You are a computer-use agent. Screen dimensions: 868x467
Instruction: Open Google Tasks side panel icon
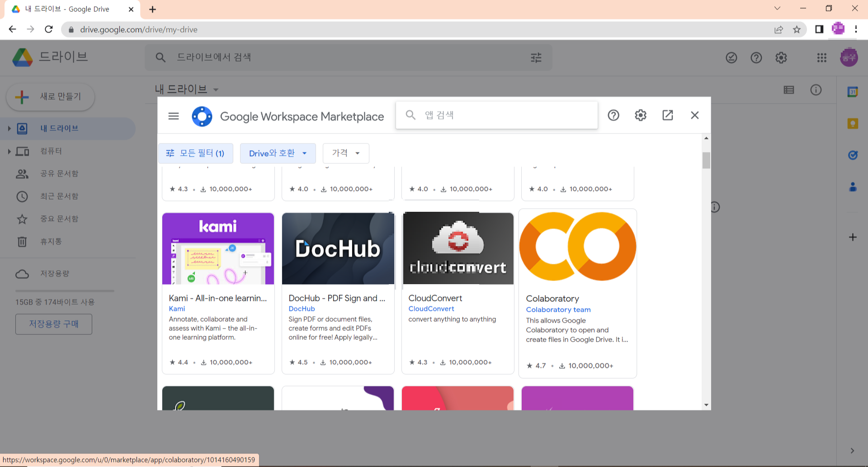[x=853, y=155]
